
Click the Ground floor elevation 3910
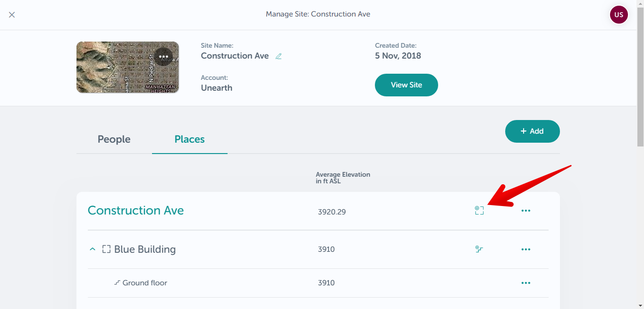(326, 283)
